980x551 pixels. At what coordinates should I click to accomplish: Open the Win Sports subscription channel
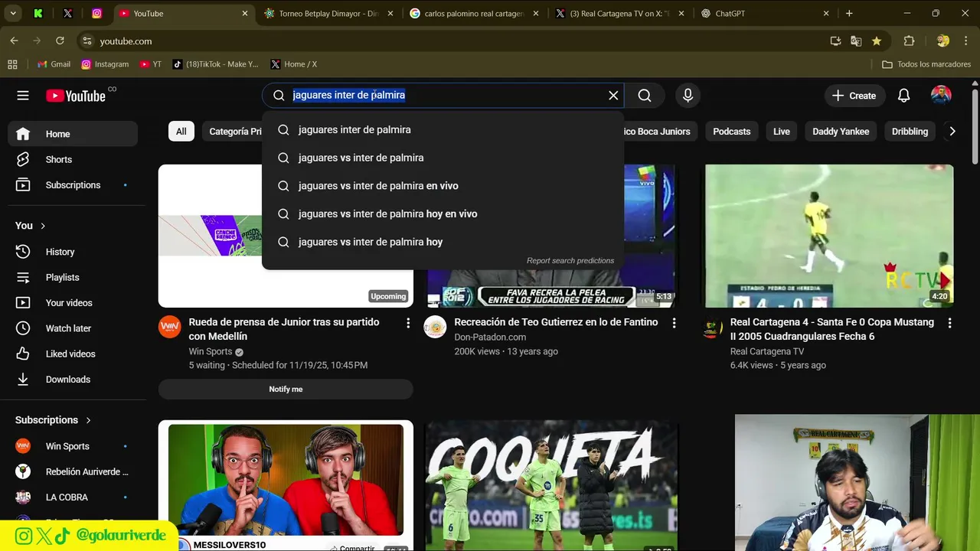pyautogui.click(x=73, y=446)
